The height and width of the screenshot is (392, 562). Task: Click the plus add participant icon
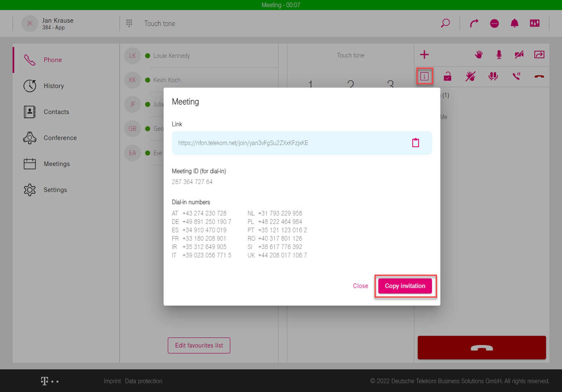click(424, 54)
